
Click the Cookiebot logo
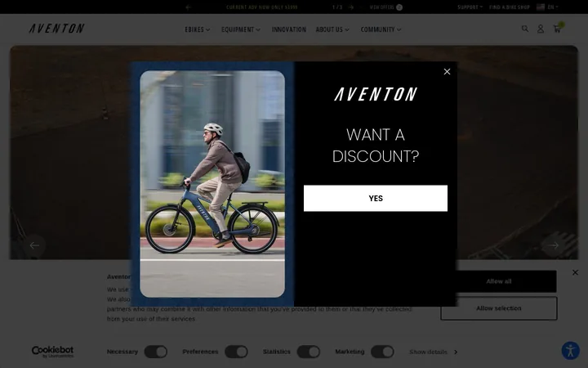pyautogui.click(x=52, y=352)
